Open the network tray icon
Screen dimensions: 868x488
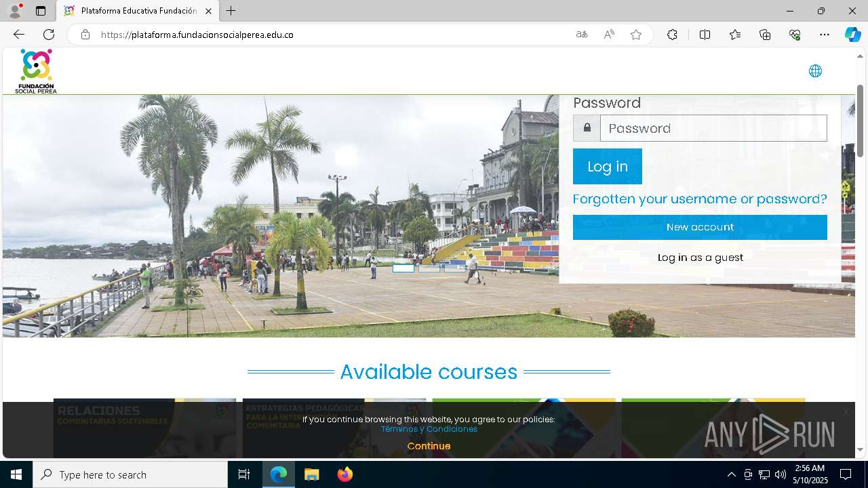tap(764, 474)
